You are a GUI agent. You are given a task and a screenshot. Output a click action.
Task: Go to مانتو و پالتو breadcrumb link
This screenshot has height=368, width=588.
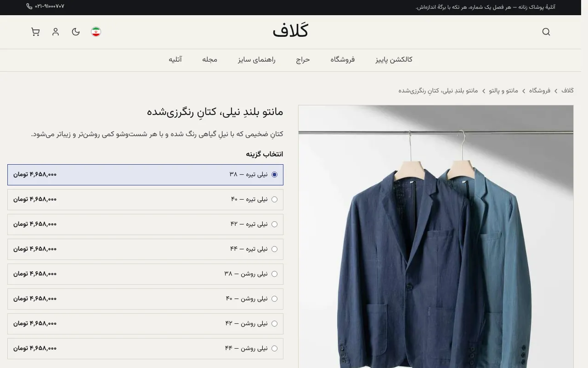pyautogui.click(x=503, y=91)
